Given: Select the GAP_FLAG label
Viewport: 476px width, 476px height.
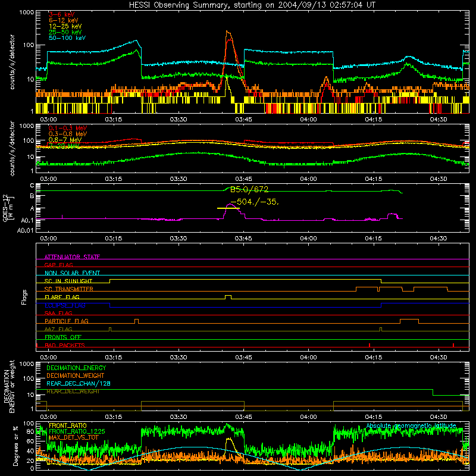Looking at the screenshot, I should tap(58, 265).
